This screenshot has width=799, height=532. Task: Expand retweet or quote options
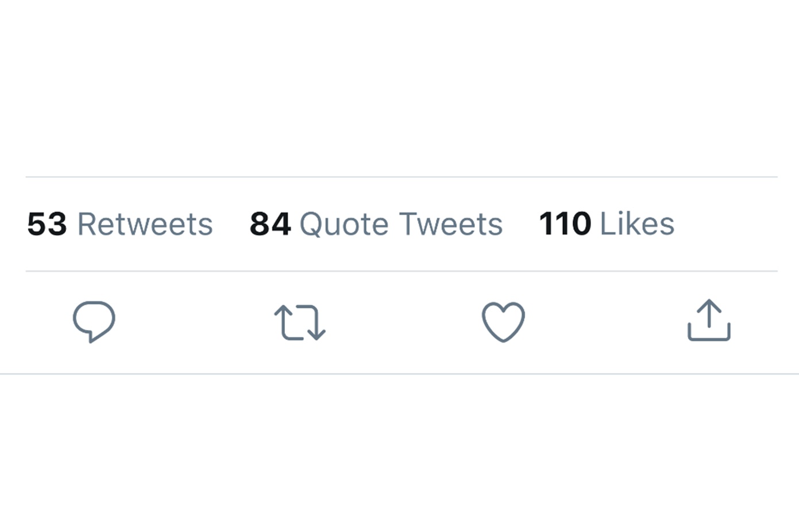300,322
